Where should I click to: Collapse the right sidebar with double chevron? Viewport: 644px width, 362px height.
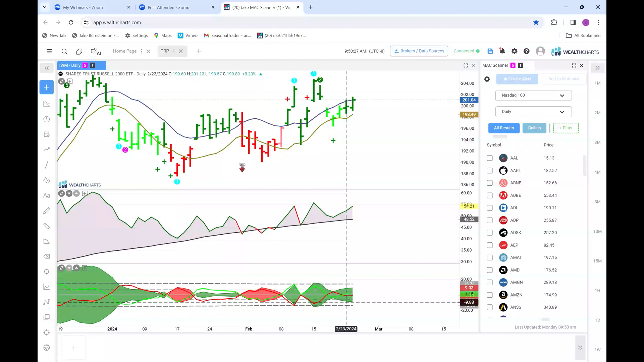[x=597, y=68]
